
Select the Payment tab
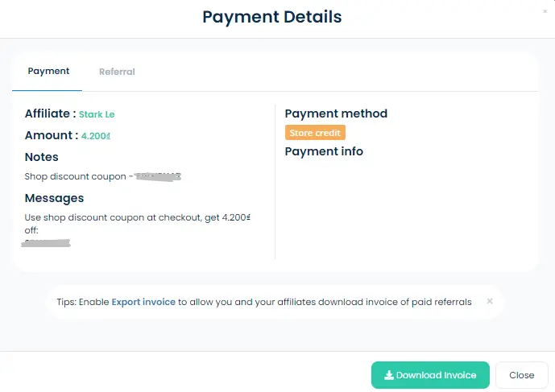click(48, 71)
